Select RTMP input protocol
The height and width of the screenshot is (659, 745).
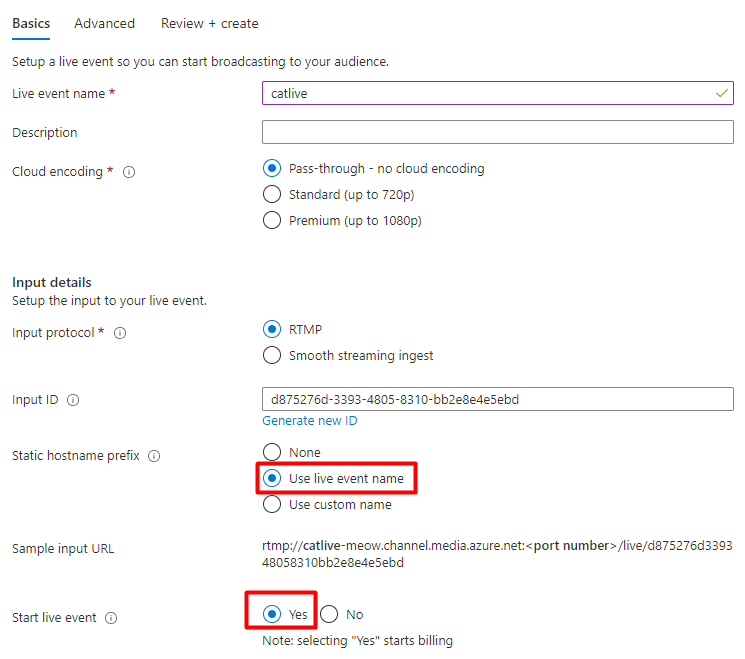[x=271, y=329]
